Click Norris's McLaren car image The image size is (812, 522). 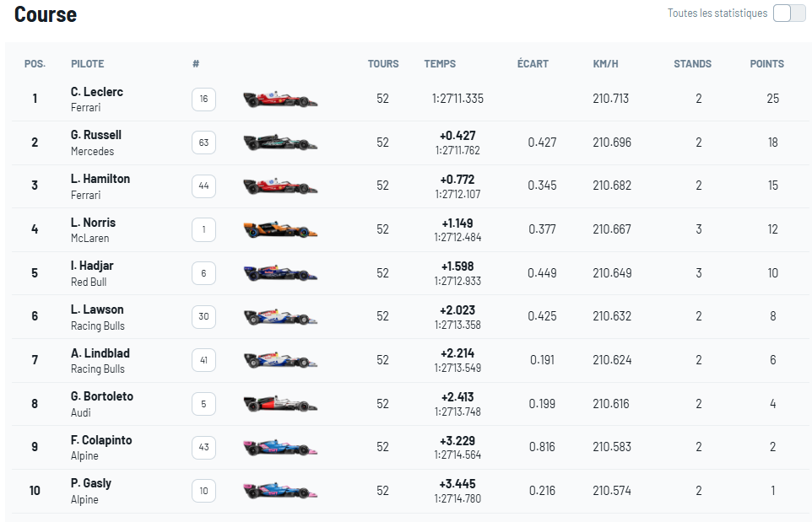coord(280,229)
